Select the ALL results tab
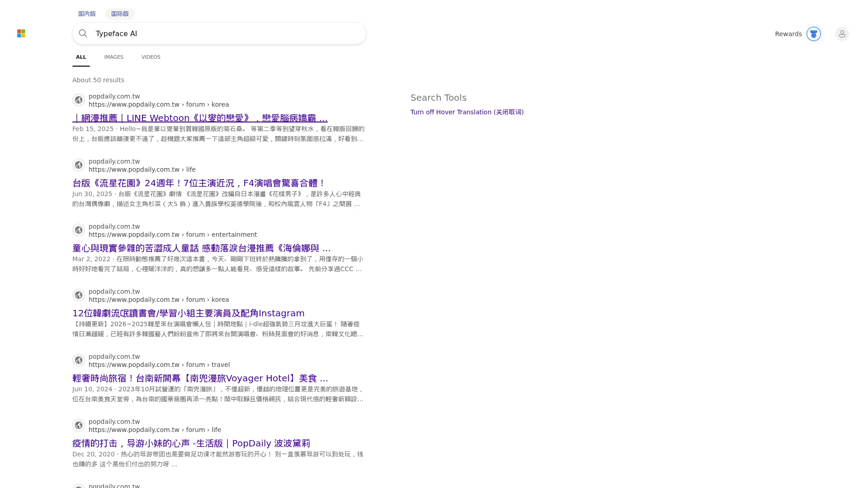 click(x=81, y=57)
